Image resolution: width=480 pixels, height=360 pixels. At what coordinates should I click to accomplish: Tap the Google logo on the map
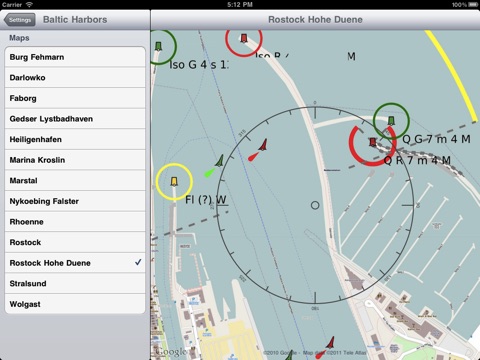point(172,351)
